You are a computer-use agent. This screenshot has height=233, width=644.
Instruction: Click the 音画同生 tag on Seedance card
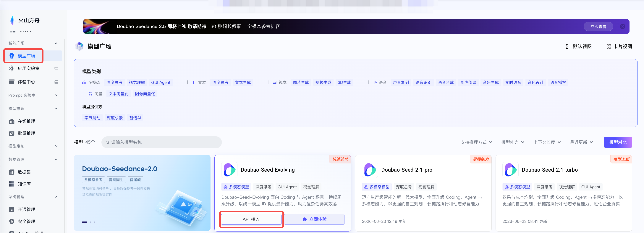[116, 180]
